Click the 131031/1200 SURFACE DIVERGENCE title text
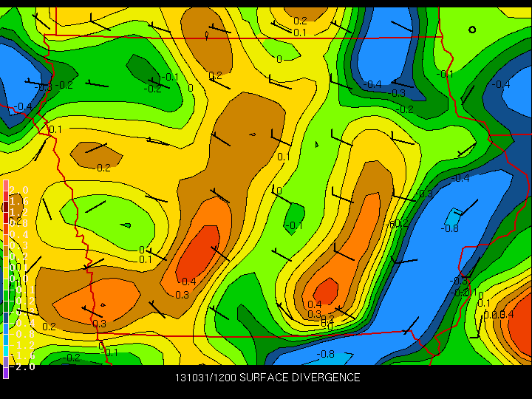 (267, 378)
